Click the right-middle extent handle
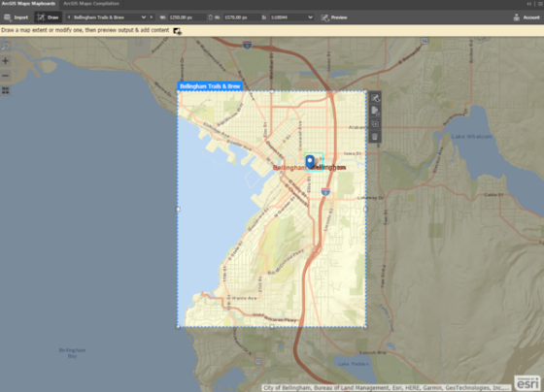This screenshot has width=544, height=392. pyautogui.click(x=365, y=209)
